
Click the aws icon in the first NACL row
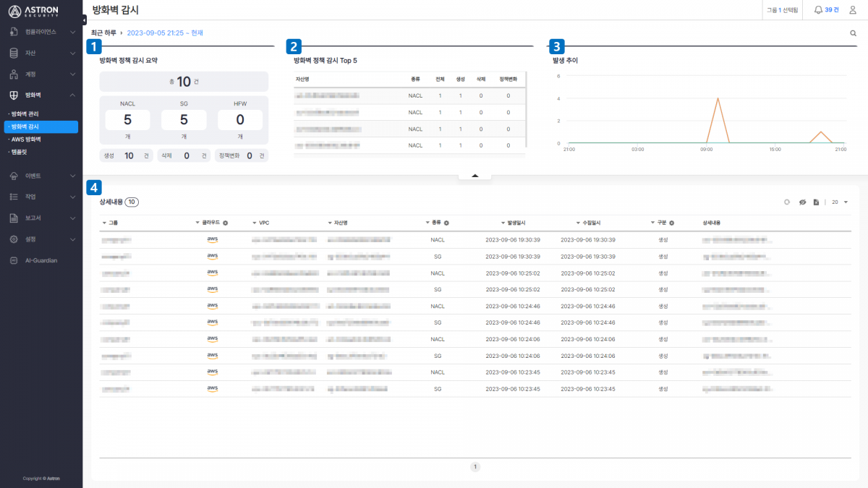tap(212, 239)
